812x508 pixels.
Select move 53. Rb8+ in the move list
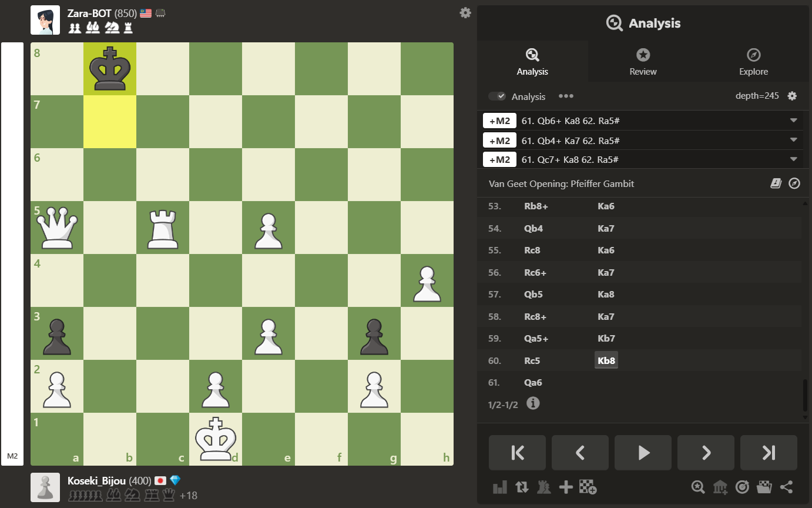(535, 206)
